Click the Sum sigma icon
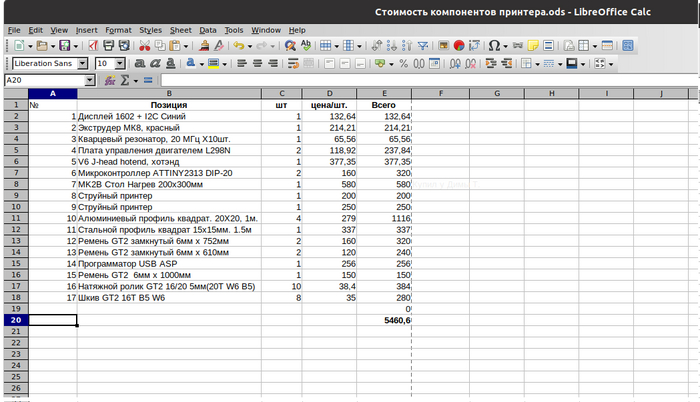 tap(126, 80)
